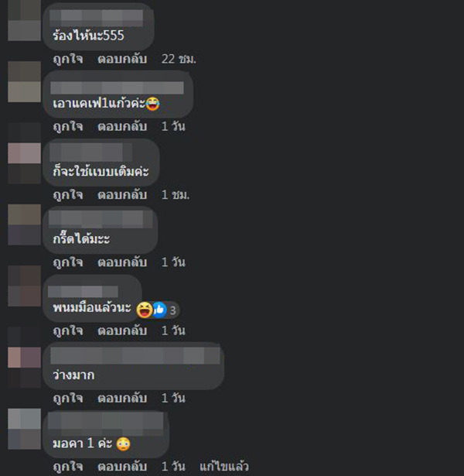Click the blue like reaction icon
Viewport: 464px width, 476px height.
tap(159, 310)
